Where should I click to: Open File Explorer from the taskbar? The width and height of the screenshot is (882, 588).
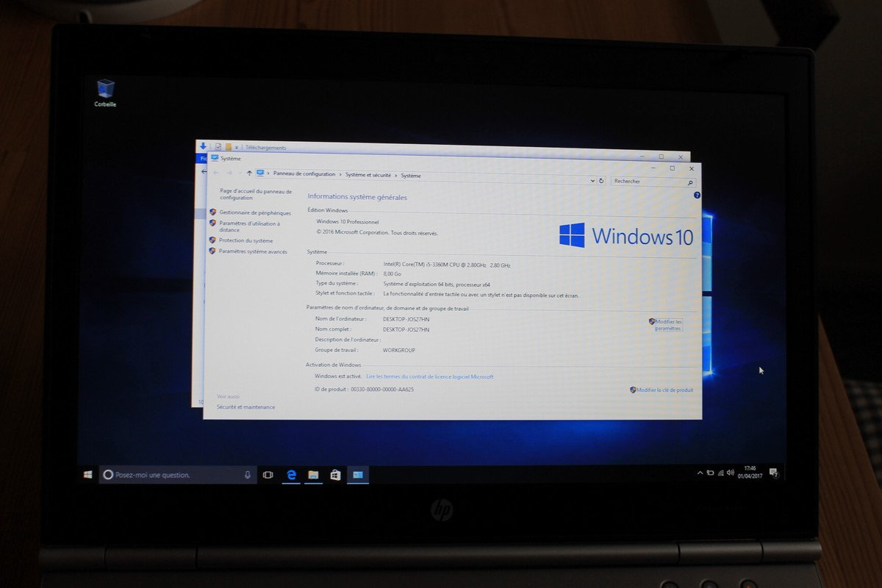313,475
